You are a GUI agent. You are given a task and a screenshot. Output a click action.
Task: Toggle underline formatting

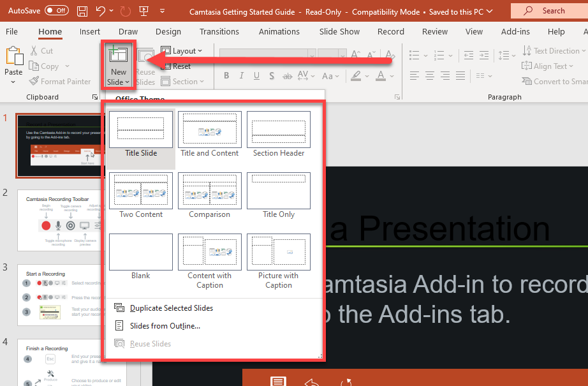pos(256,75)
